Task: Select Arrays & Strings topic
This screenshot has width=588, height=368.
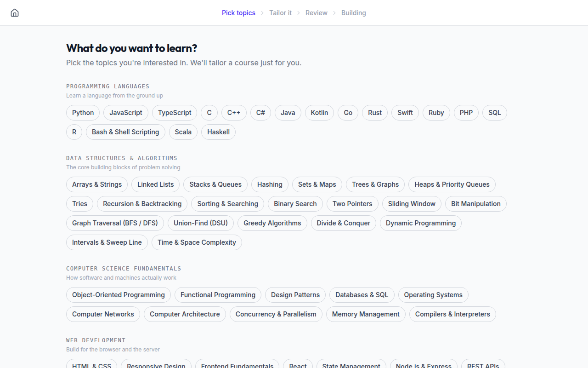Action: (x=97, y=184)
